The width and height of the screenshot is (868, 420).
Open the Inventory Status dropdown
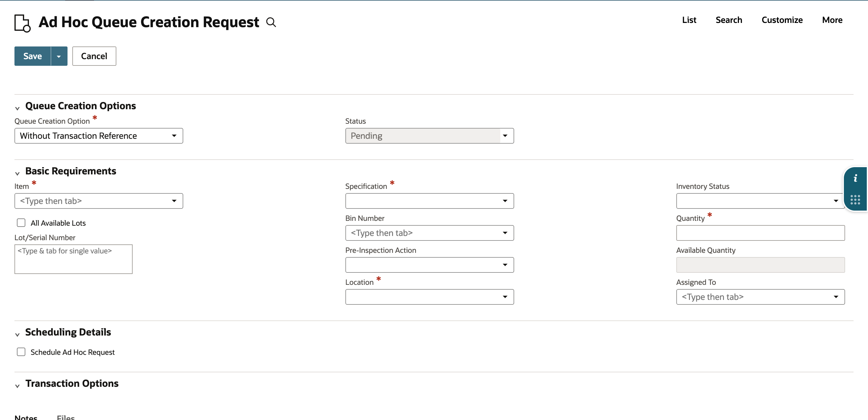760,201
